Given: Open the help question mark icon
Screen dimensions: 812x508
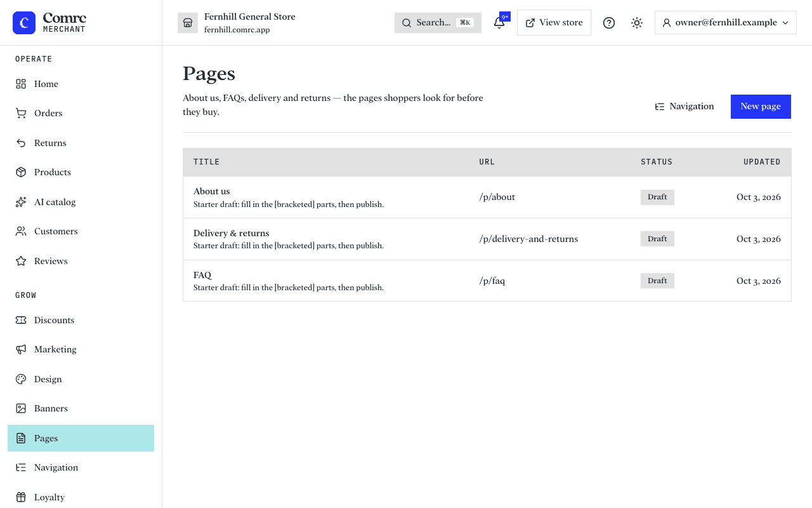Looking at the screenshot, I should tap(609, 23).
